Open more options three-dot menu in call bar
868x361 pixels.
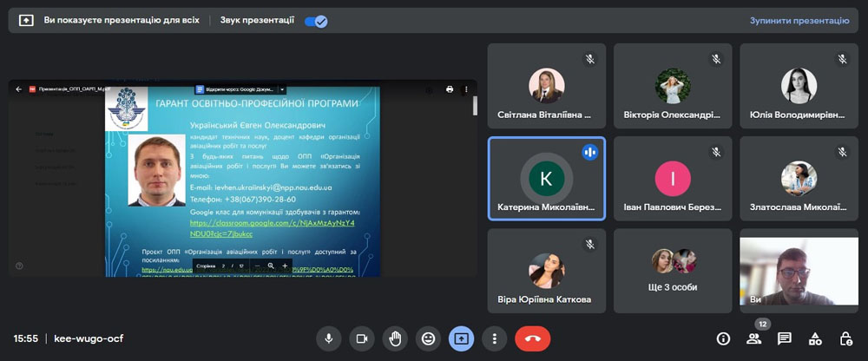[x=494, y=338]
